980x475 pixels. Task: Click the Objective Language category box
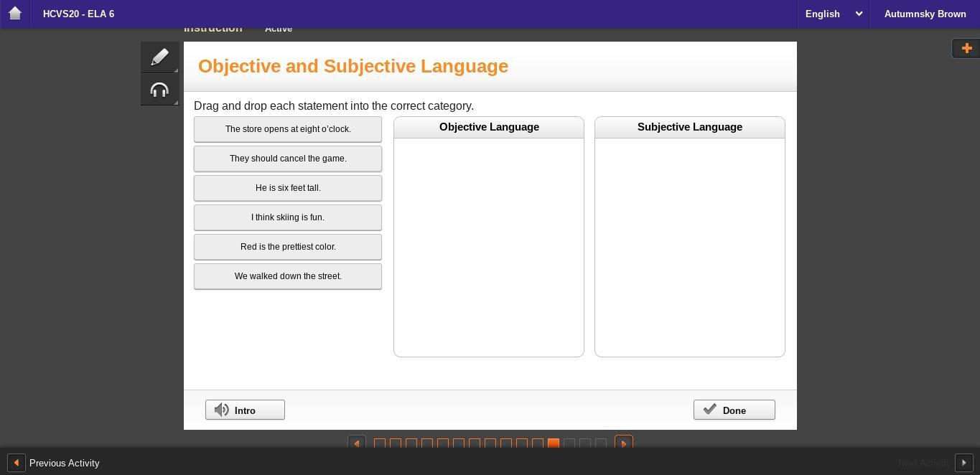488,246
